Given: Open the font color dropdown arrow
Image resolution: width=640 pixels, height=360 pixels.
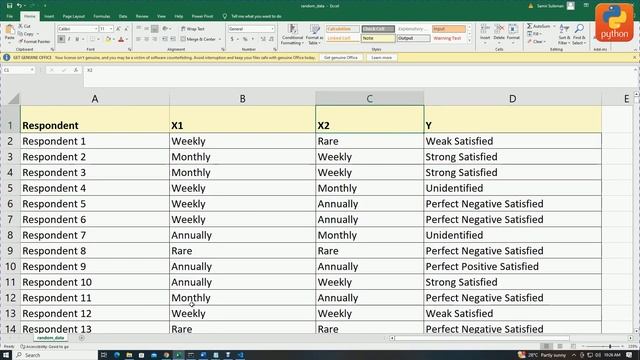Looking at the screenshot, I should (127, 39).
